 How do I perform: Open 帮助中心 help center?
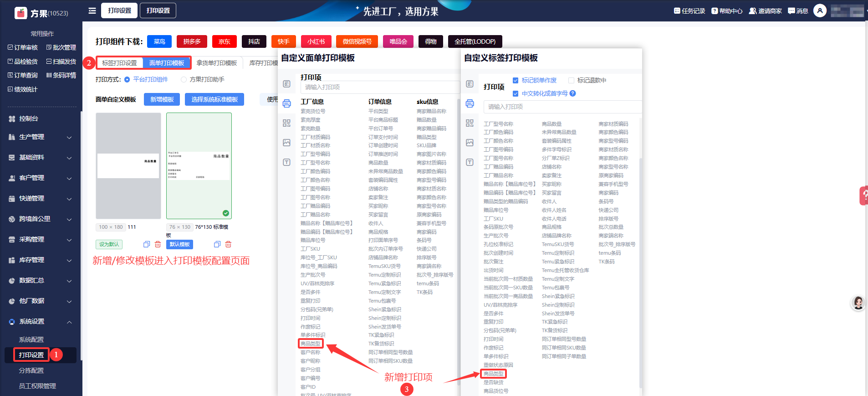point(727,11)
